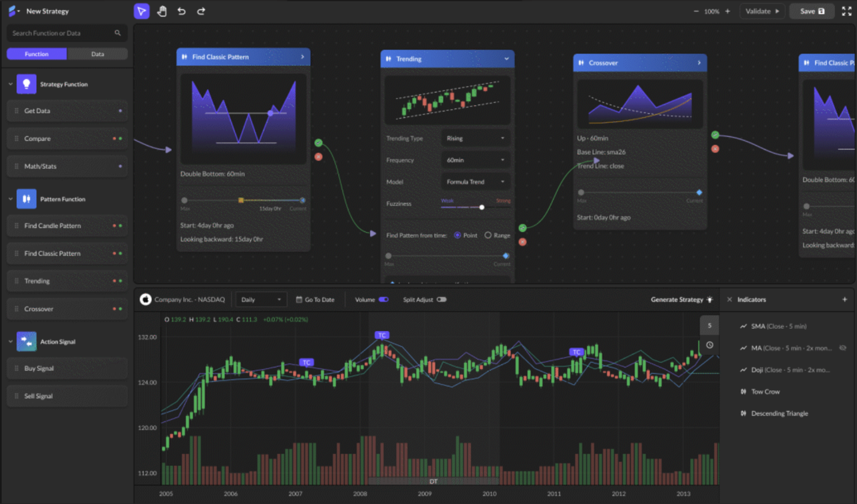Switch to the Data tab
The width and height of the screenshot is (857, 504).
[97, 54]
